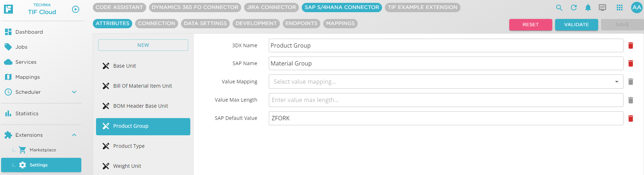Click the search magnifier icon
644x175 pixels.
pyautogui.click(x=559, y=8)
